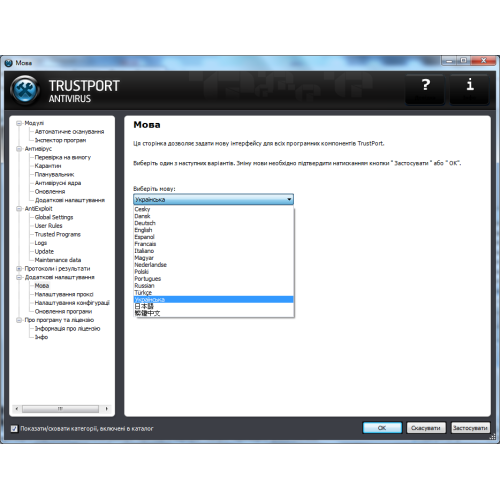Toggle the show/hide categories checkbox
The image size is (500, 500).
14,428
